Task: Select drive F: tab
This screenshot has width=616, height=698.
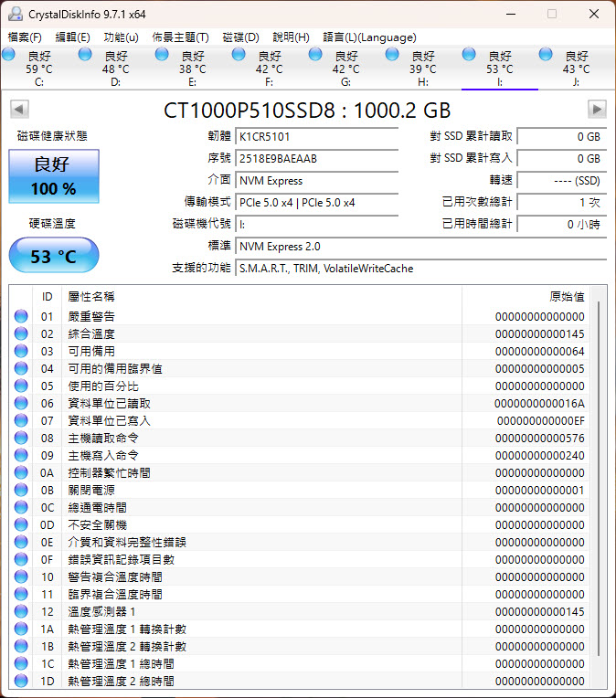Action: click(x=269, y=69)
